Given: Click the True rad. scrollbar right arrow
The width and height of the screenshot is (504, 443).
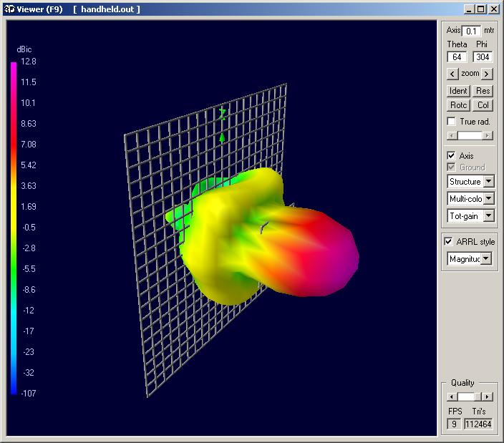Looking at the screenshot, I should point(488,135).
